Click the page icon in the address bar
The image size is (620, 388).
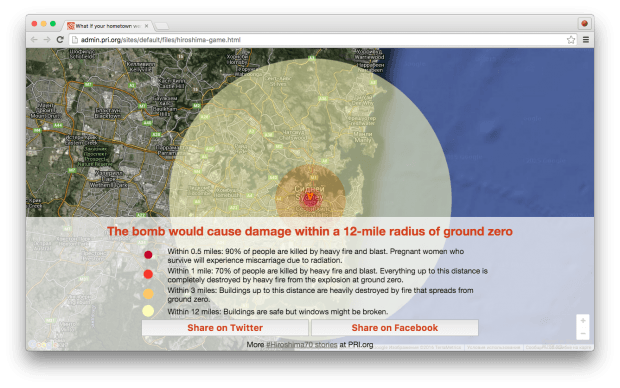74,40
